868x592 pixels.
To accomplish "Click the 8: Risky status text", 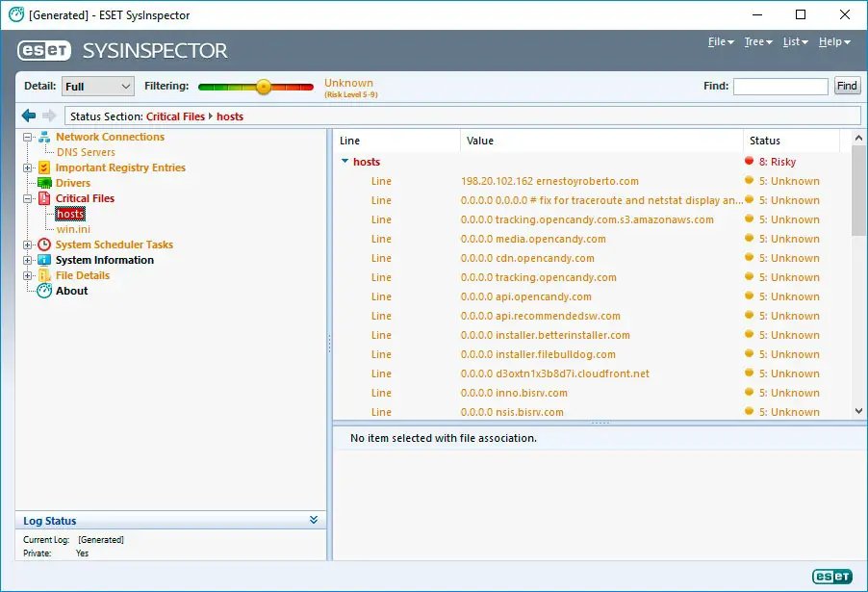I will pyautogui.click(x=778, y=162).
